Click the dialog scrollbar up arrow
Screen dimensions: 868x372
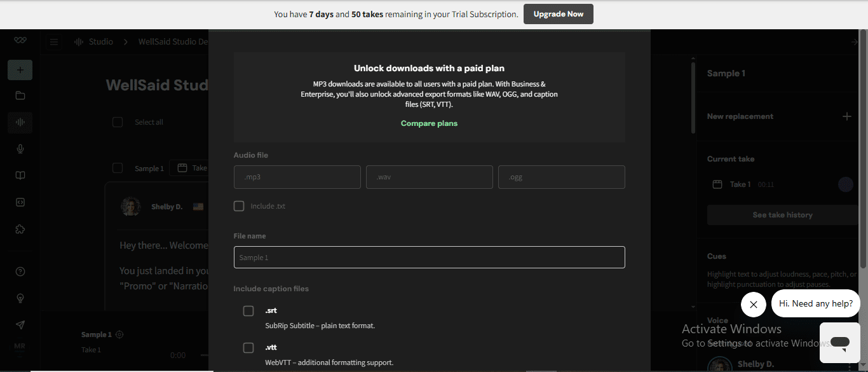tap(693, 59)
